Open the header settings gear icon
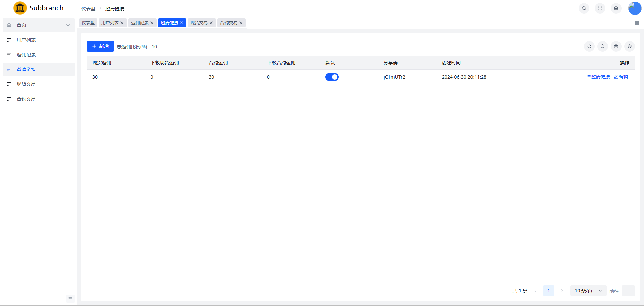The height and width of the screenshot is (306, 644). [616, 8]
